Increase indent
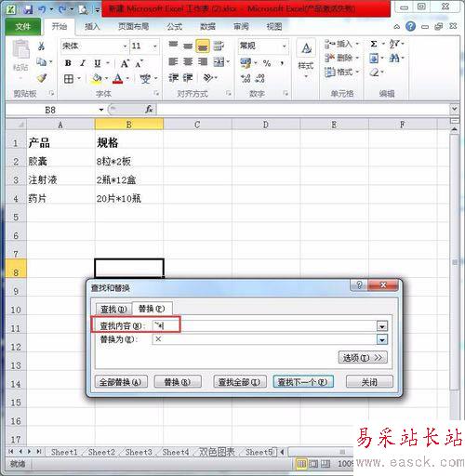Viewport: 465px width, 476px height. [188, 77]
